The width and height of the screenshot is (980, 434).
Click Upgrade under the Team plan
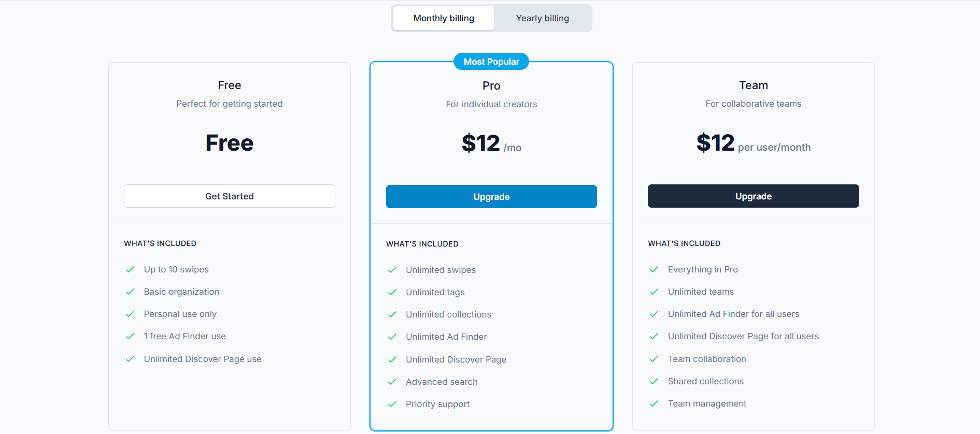pos(753,196)
